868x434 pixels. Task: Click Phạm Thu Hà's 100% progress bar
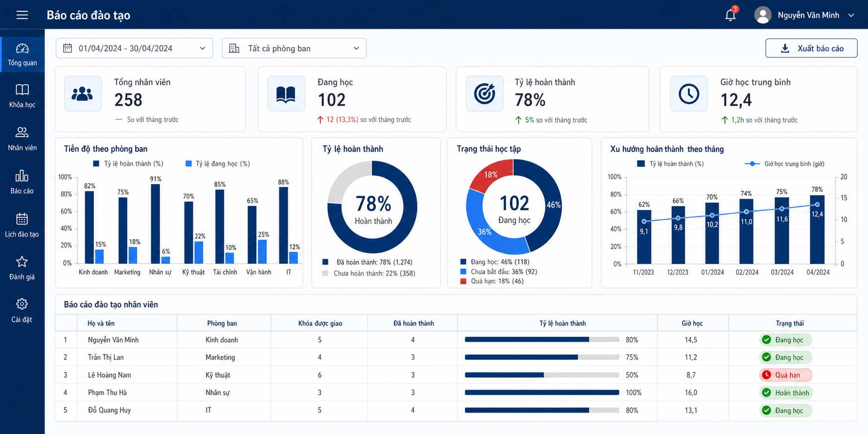542,392
